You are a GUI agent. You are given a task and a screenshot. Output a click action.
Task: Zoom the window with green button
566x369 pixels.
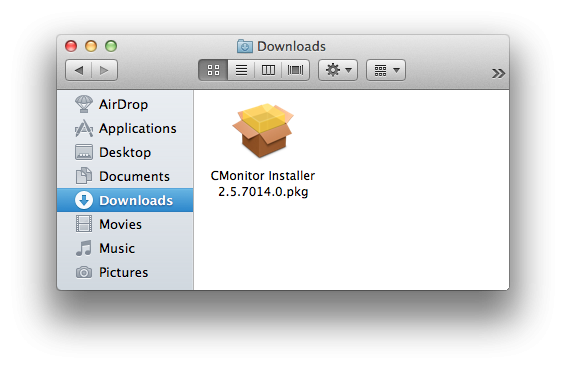click(x=111, y=46)
